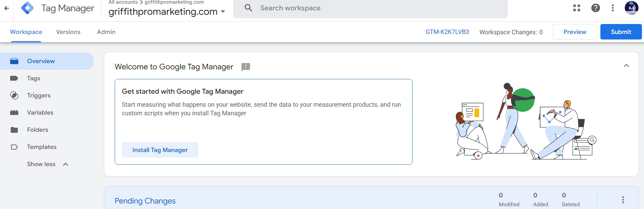Expand the griffithpromarketing.com container dropdown
Screen dimensions: 644x209
point(223,12)
